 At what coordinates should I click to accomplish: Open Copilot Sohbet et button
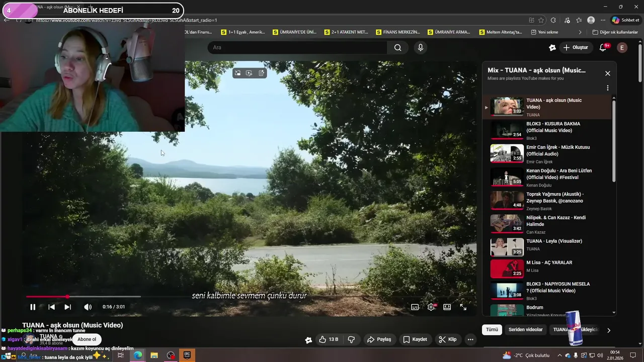coord(625,20)
